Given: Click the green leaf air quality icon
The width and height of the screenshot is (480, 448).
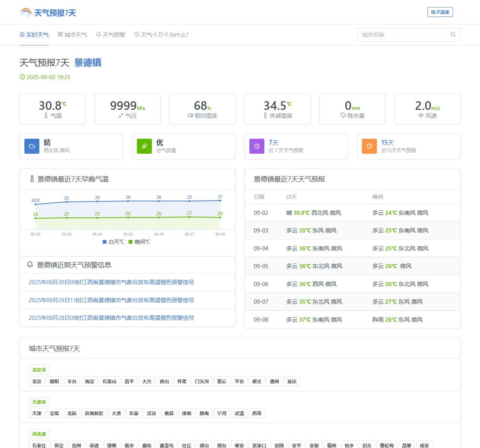Looking at the screenshot, I should point(144,146).
